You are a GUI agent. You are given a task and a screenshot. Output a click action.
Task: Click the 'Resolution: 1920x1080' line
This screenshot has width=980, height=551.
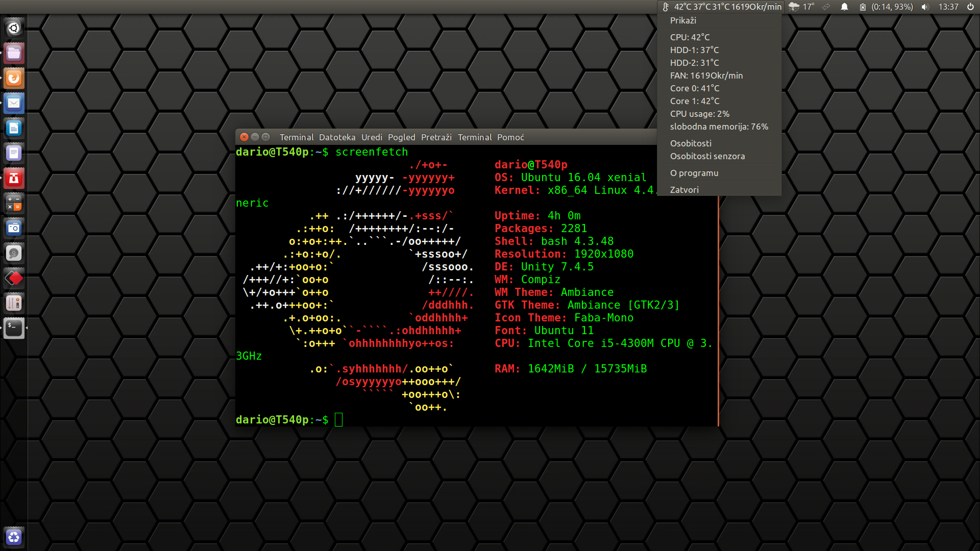click(x=563, y=254)
